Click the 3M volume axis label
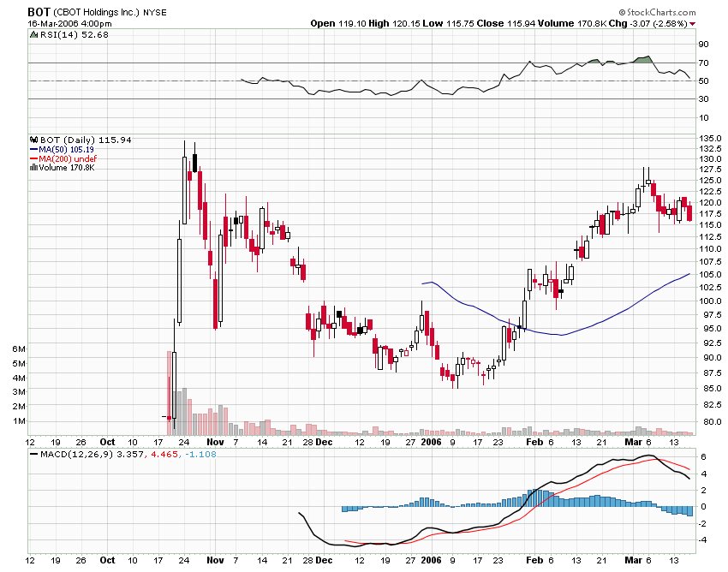 click(x=19, y=392)
